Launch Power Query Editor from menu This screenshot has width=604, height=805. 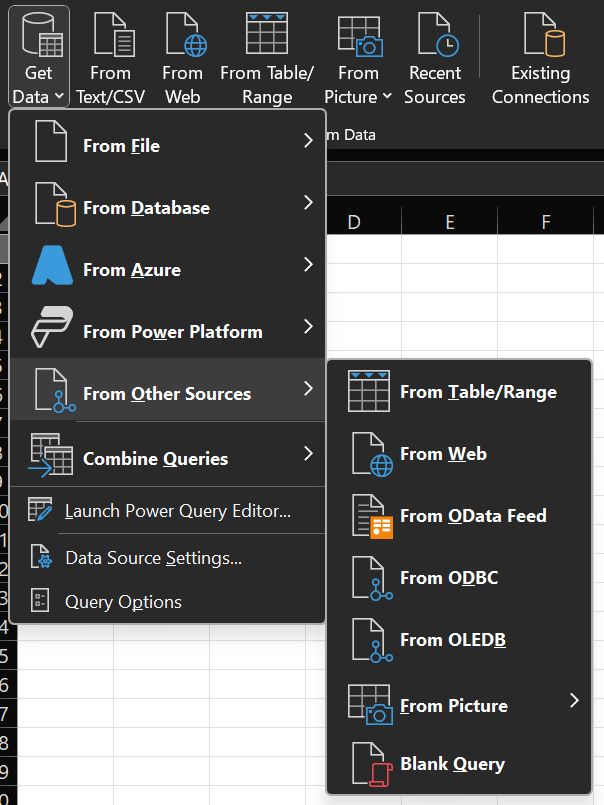(168, 511)
